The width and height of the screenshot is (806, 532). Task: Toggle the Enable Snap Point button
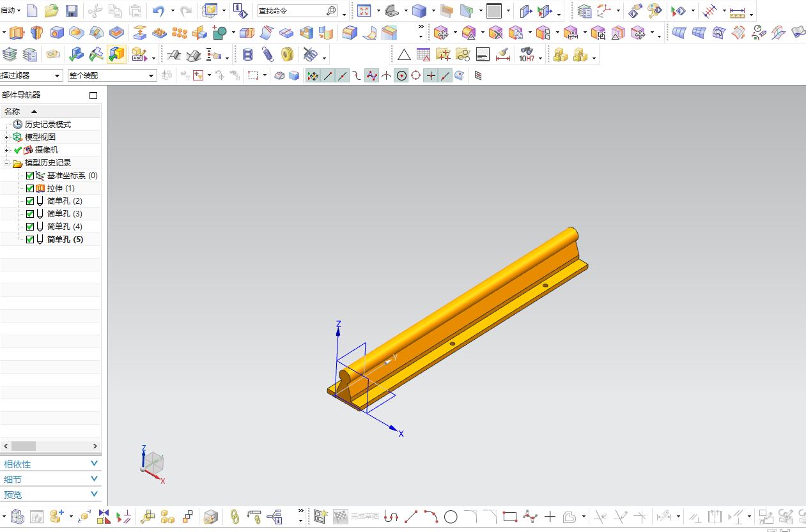[313, 75]
